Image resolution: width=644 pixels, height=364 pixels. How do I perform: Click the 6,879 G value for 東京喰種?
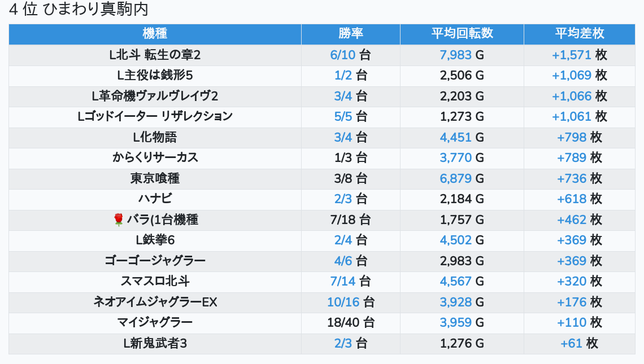(x=455, y=178)
